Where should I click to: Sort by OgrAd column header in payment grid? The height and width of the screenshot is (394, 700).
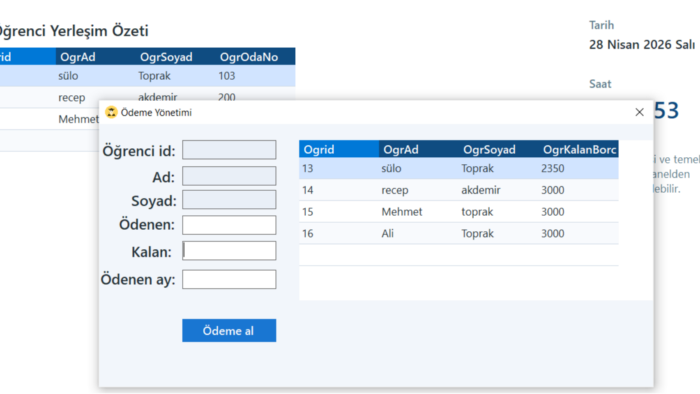click(x=419, y=149)
